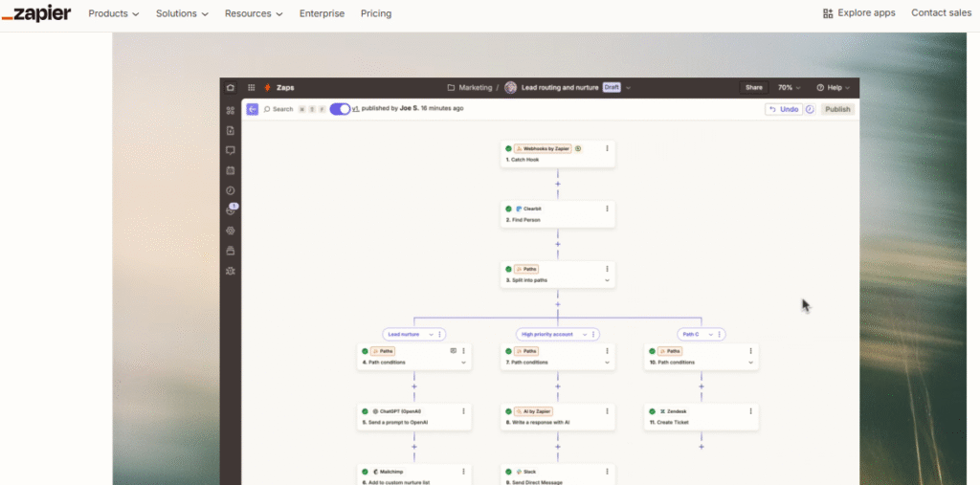Open the Help dropdown
The height and width of the screenshot is (485, 980).
click(834, 87)
